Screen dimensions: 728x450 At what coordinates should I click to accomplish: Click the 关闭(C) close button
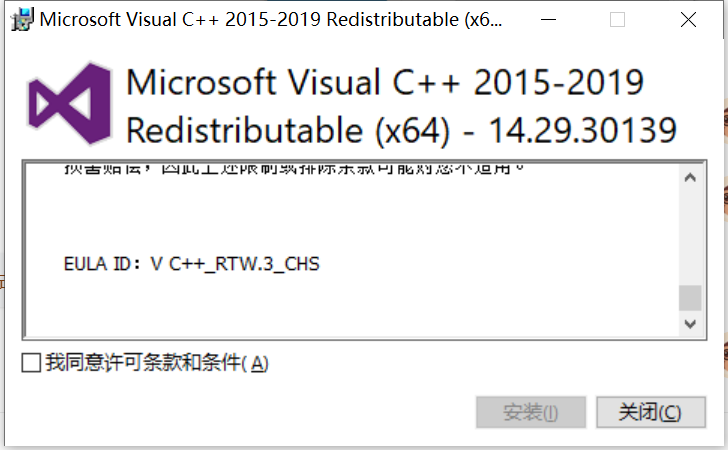click(x=650, y=412)
